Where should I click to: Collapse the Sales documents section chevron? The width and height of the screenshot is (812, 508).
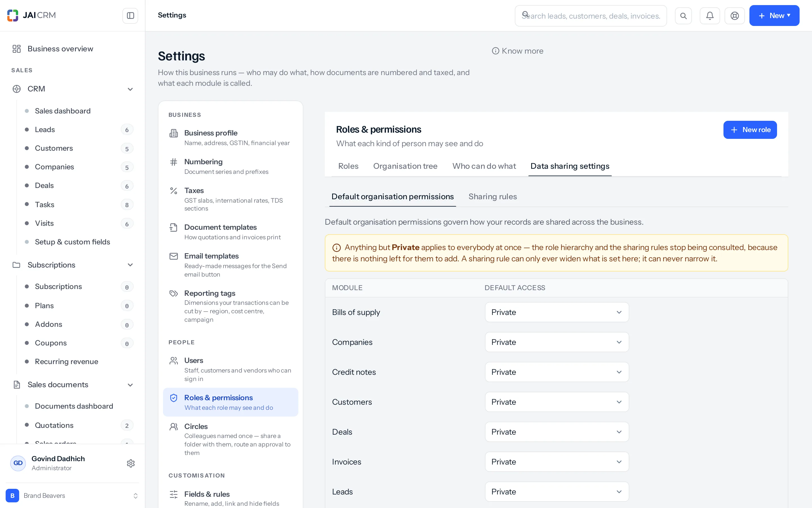[130, 385]
